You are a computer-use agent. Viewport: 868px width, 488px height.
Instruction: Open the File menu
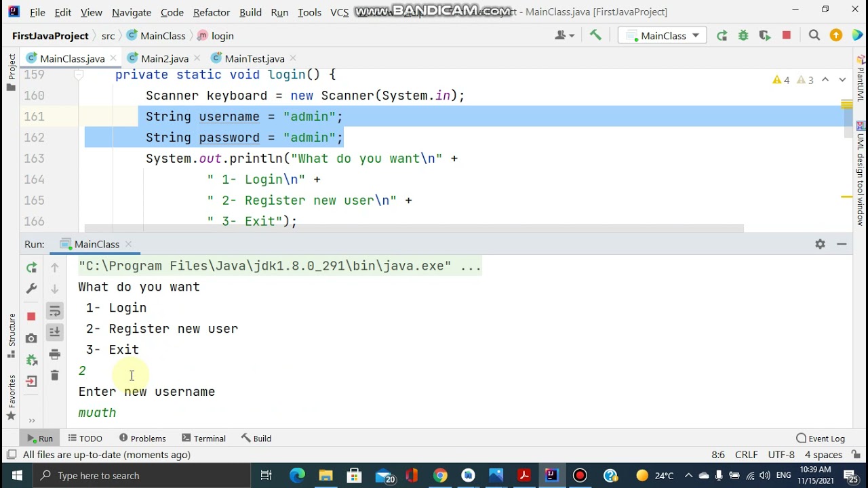(37, 12)
